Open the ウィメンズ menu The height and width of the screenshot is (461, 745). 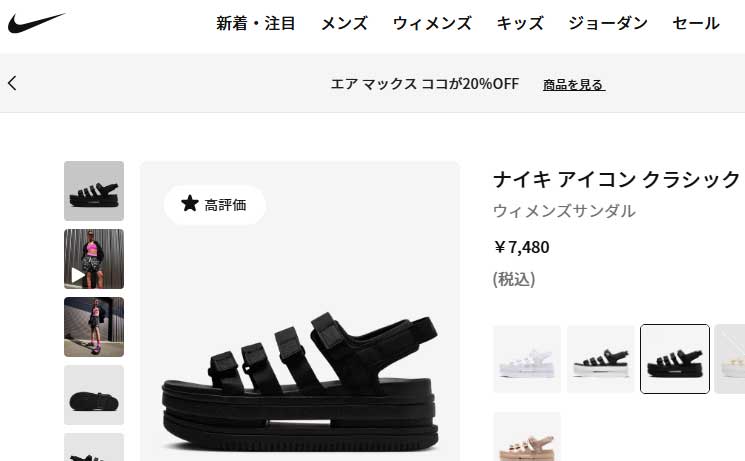[x=432, y=23]
